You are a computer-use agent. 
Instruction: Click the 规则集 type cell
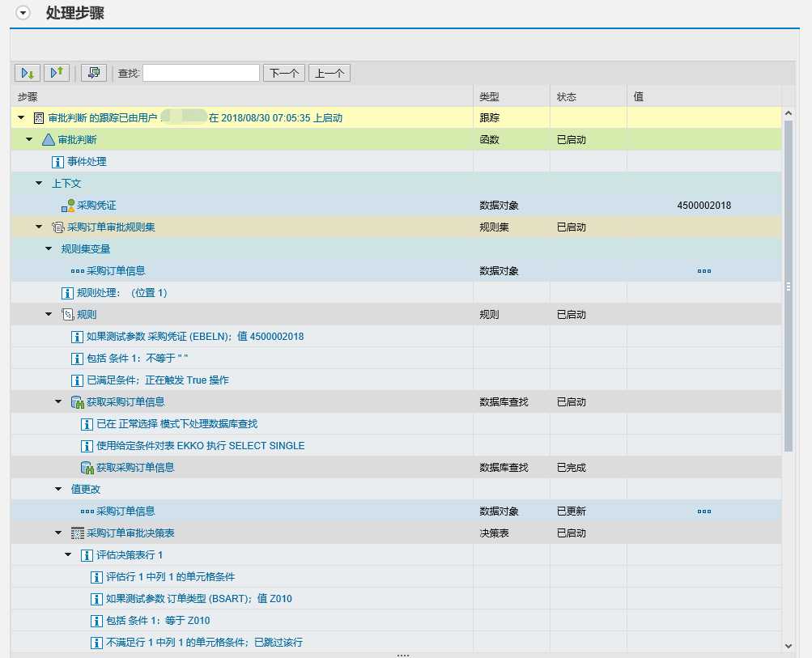point(494,227)
